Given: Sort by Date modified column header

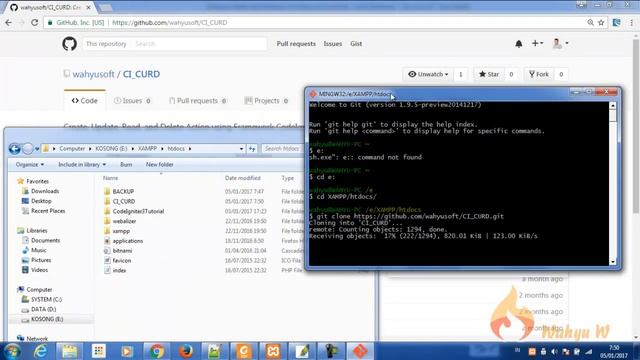Looking at the screenshot, I should point(242,178).
